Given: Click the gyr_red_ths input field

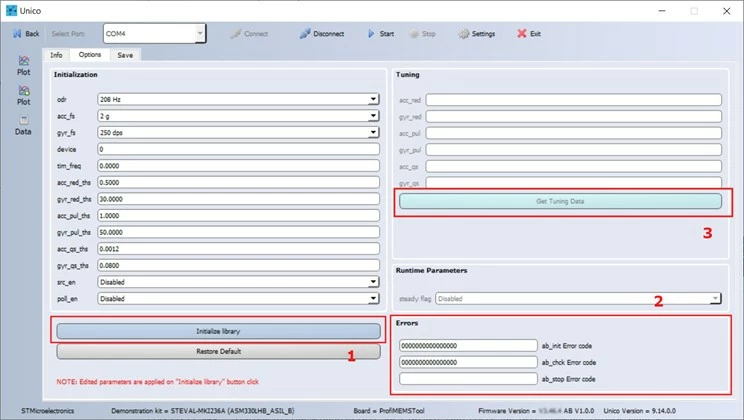Looking at the screenshot, I should pos(238,199).
